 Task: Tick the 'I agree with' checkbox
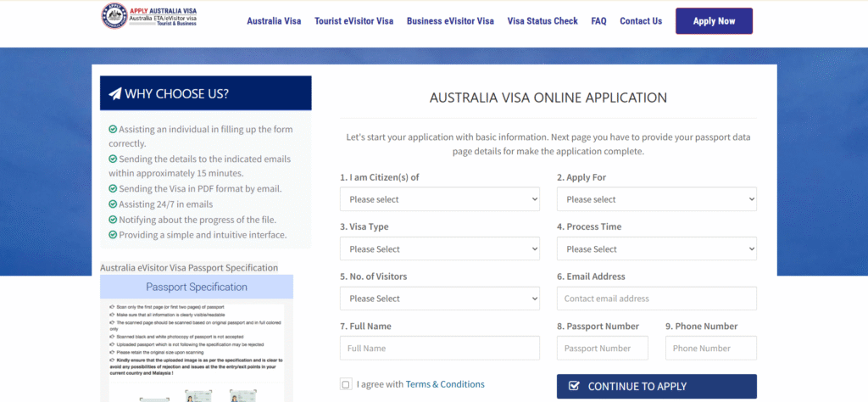pyautogui.click(x=346, y=384)
